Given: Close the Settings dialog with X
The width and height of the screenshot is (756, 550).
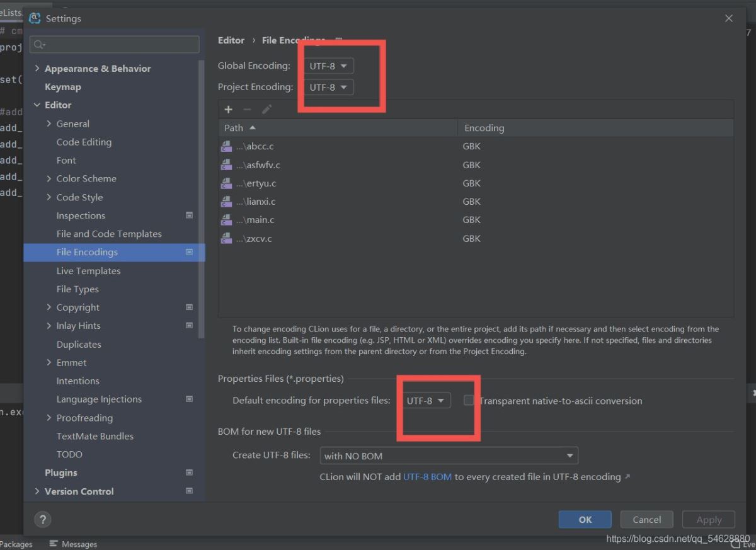Looking at the screenshot, I should coord(729,18).
